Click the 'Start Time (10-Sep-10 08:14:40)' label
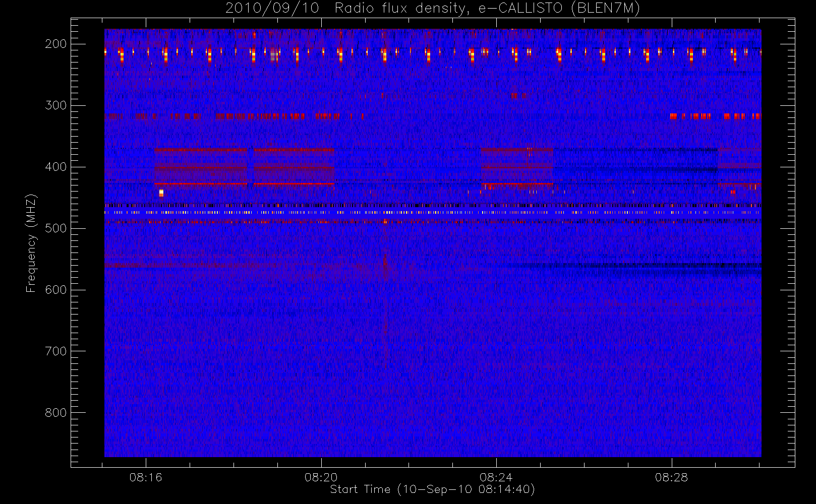Image resolution: width=816 pixels, height=504 pixels. [x=432, y=489]
